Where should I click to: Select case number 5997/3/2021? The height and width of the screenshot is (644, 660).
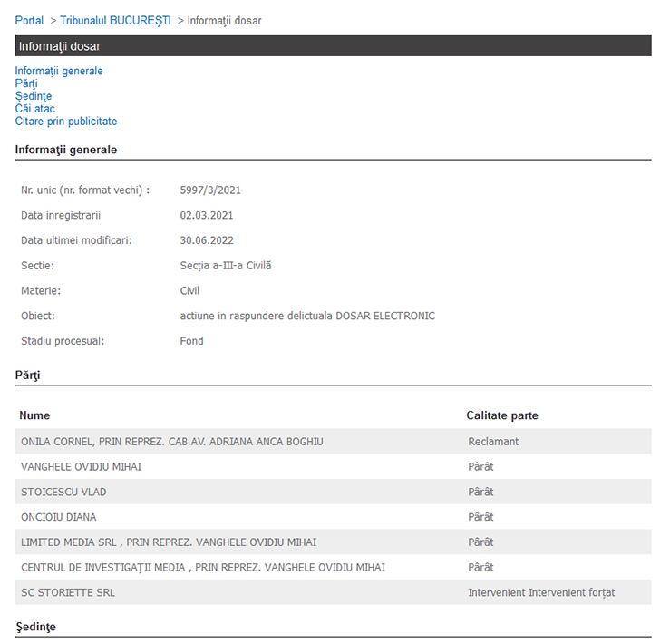pyautogui.click(x=210, y=190)
